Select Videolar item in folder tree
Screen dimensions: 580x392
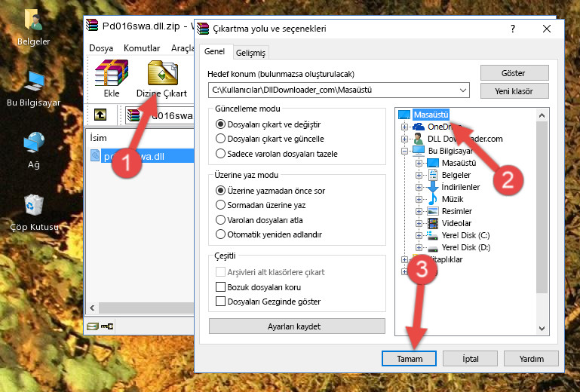pyautogui.click(x=456, y=223)
